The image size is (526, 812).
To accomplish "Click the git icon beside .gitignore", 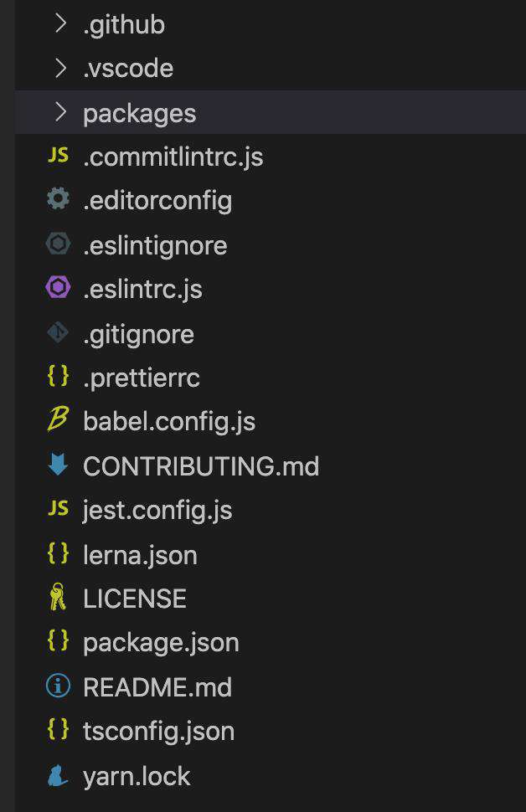I will (58, 332).
